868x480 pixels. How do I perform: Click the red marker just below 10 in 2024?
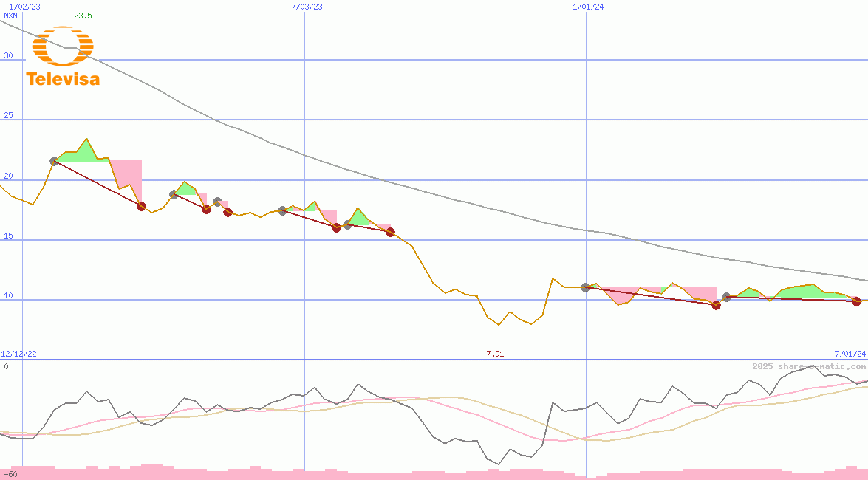pos(716,305)
